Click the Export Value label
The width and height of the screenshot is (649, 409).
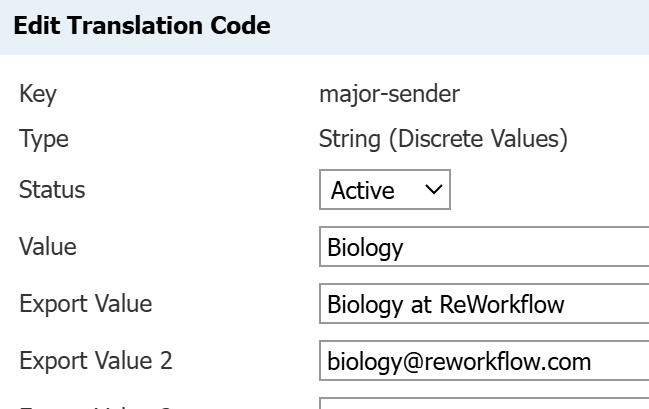[x=85, y=304]
